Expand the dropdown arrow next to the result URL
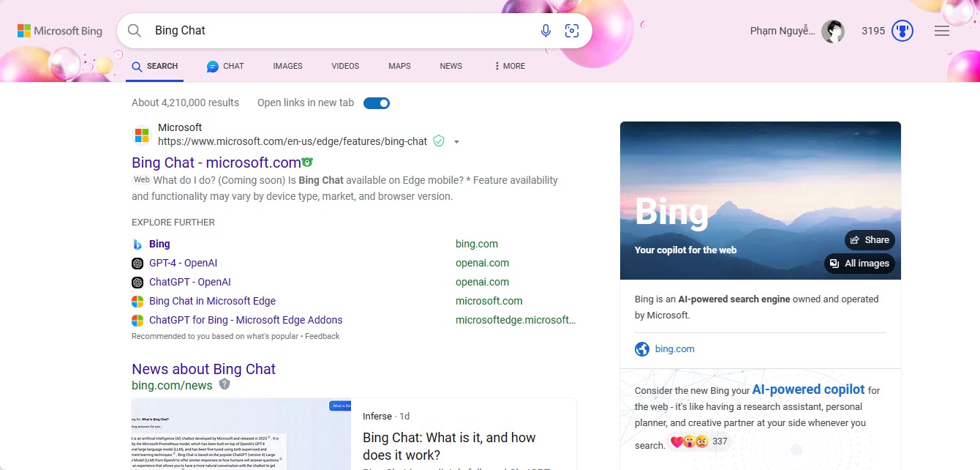Screen dimensions: 980x470 pyautogui.click(x=457, y=141)
